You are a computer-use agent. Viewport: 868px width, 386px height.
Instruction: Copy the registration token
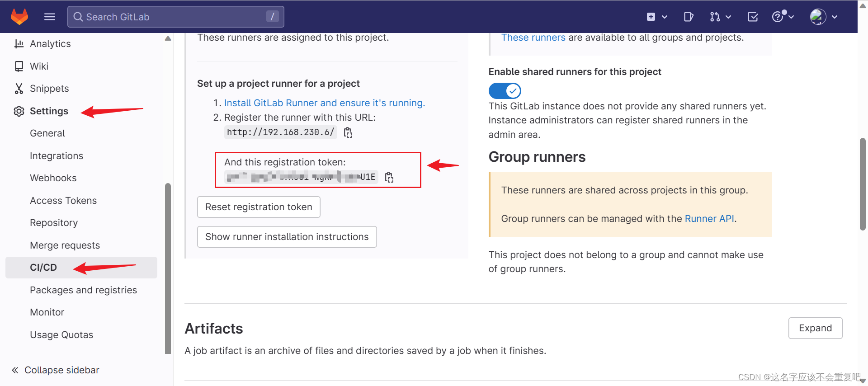pos(389,177)
